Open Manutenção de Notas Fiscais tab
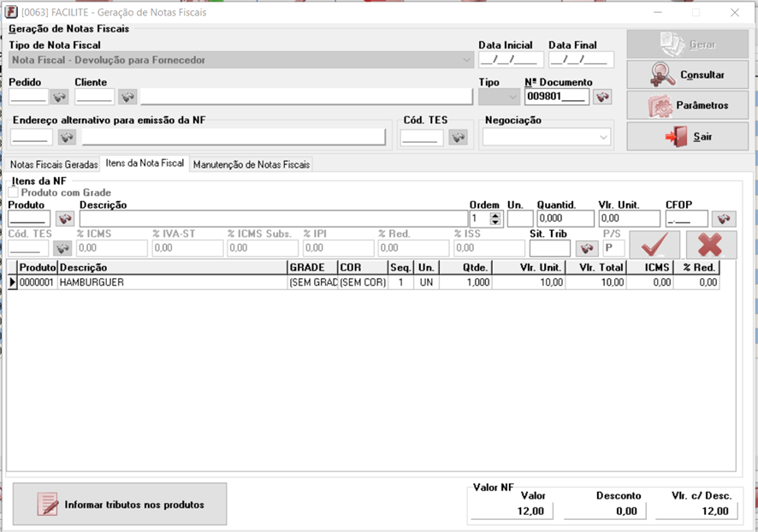758x532 pixels. coord(252,164)
